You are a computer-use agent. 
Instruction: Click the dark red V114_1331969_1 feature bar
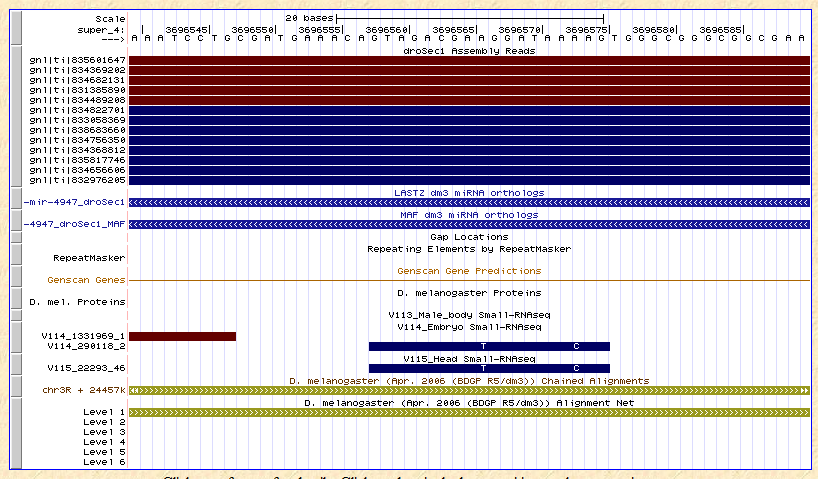[x=182, y=336]
